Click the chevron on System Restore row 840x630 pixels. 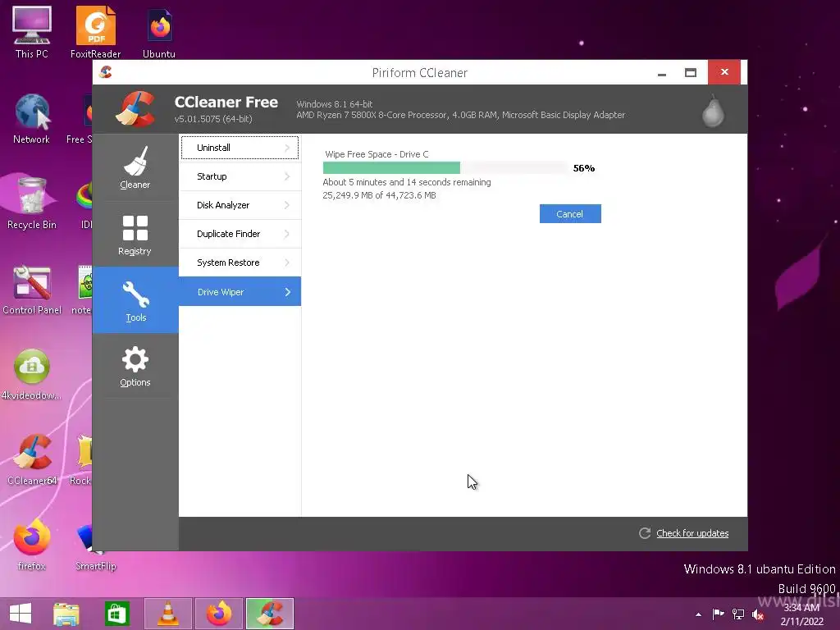click(x=287, y=262)
